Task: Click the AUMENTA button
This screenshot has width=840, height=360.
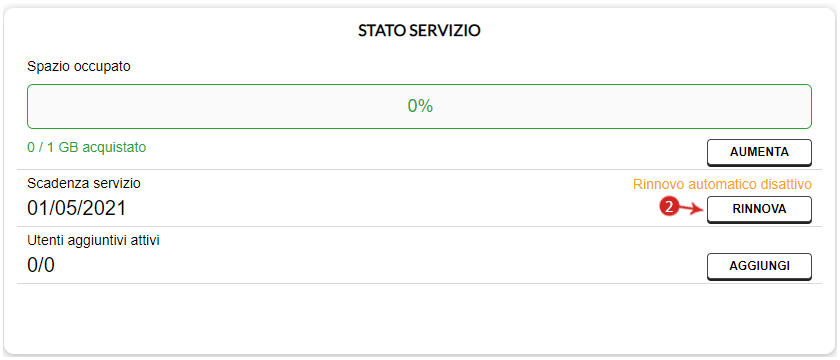Action: pyautogui.click(x=759, y=152)
